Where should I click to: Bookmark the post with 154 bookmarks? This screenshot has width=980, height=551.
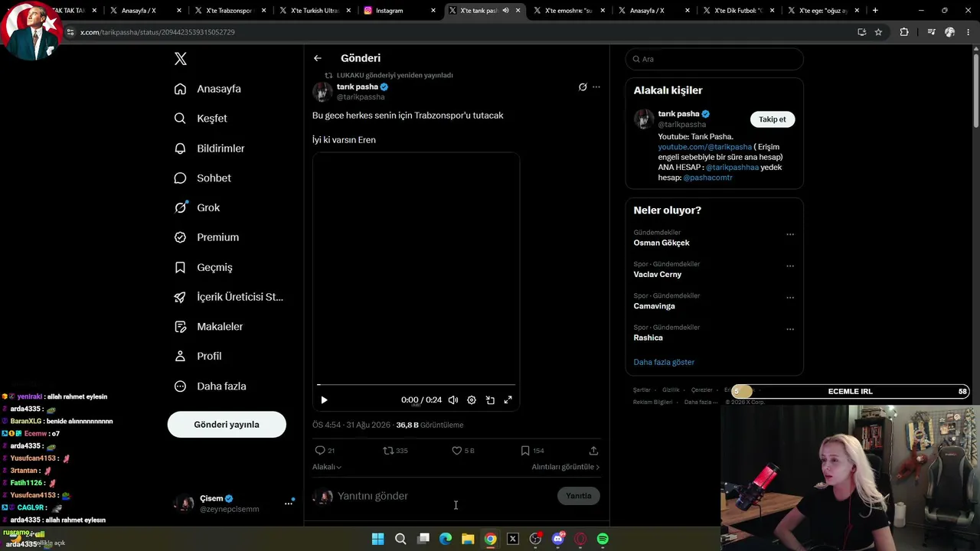point(525,451)
